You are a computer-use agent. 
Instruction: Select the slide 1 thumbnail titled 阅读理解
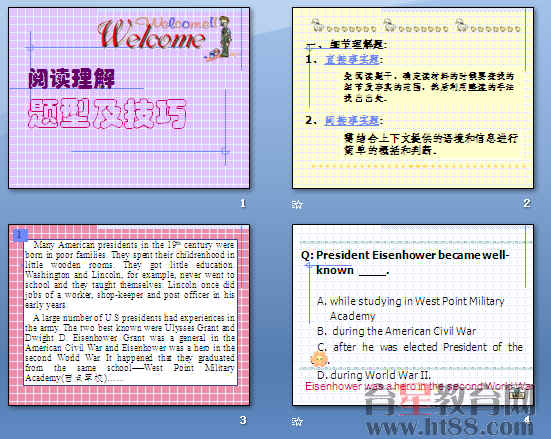coord(129,98)
